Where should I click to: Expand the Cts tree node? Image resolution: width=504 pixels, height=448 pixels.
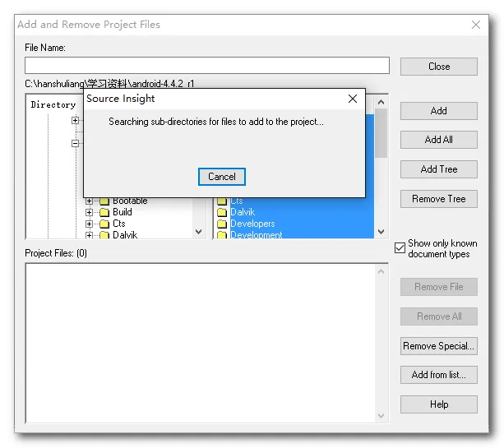click(89, 224)
